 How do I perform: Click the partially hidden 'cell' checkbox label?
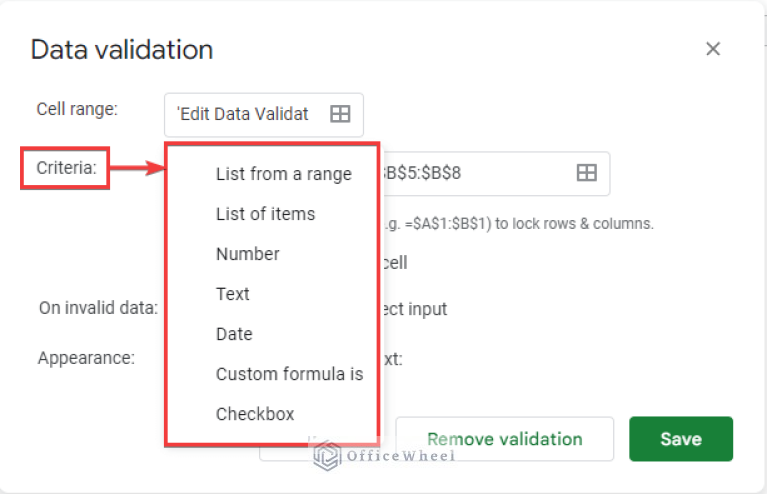(395, 263)
